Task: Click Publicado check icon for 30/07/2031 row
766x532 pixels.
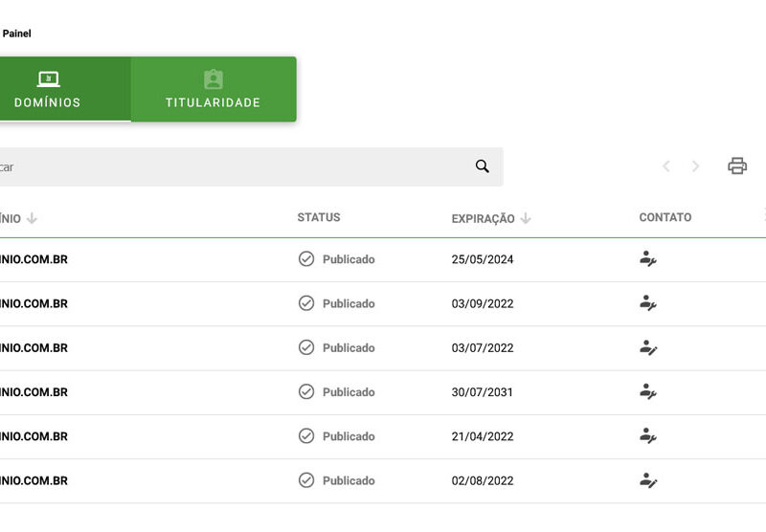Action: point(306,392)
